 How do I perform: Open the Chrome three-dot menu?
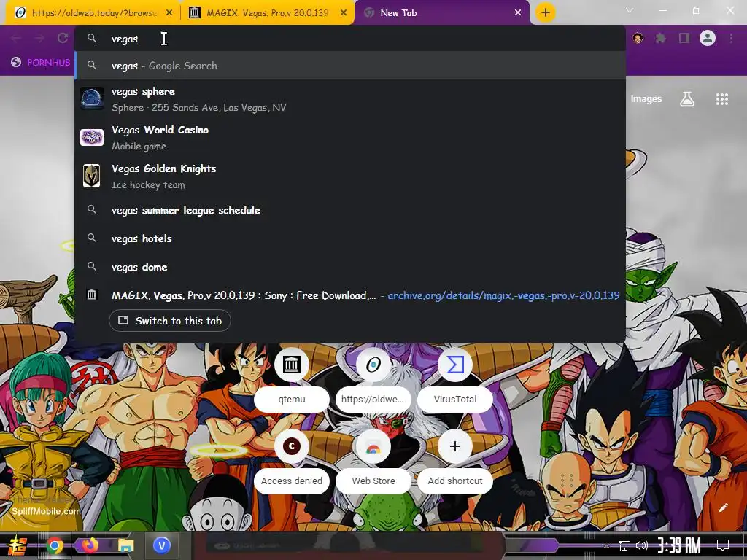[731, 38]
